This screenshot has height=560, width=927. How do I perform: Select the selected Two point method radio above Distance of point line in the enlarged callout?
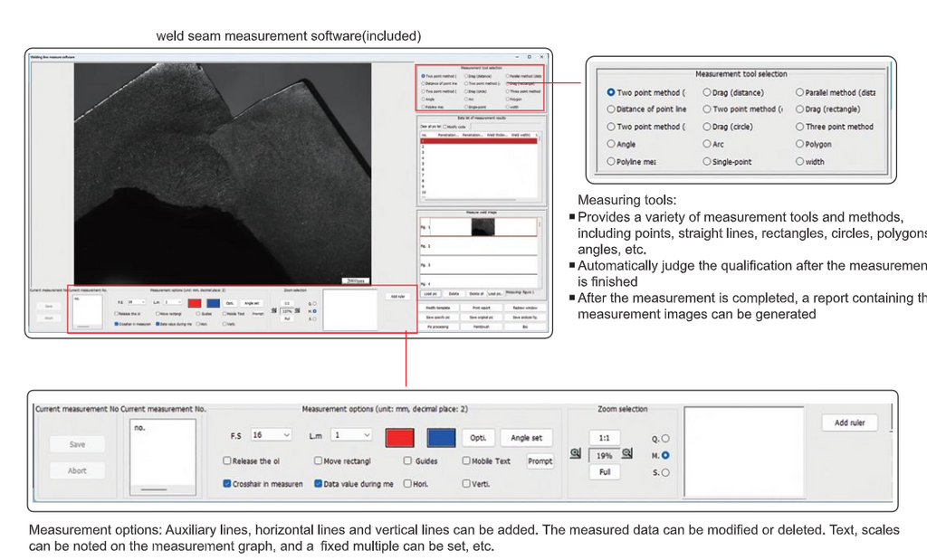611,92
